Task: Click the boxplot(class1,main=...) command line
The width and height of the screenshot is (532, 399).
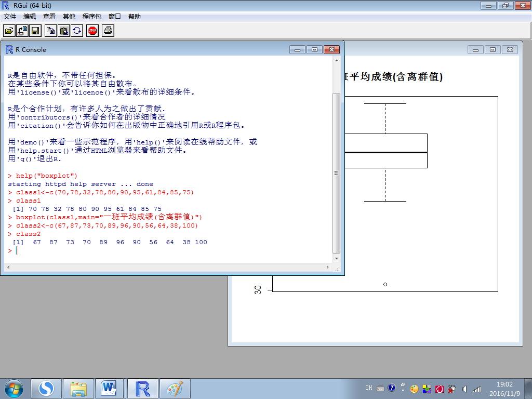Action: click(105, 217)
